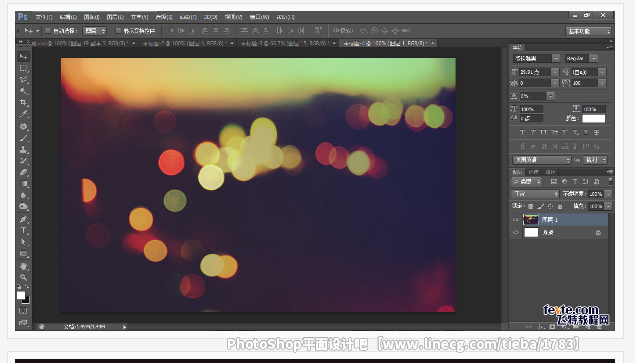The image size is (635, 363).
Task: Select the Brush tool
Action: [23, 138]
